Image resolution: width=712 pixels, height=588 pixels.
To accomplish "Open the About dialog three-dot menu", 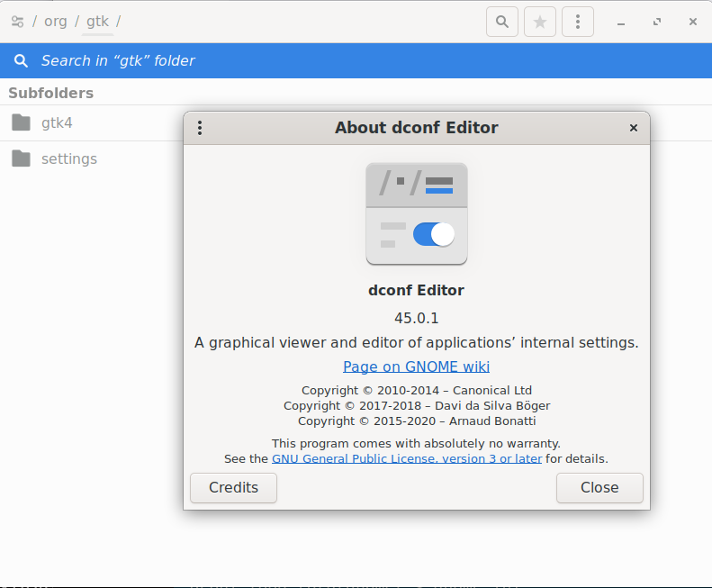I will (200, 128).
